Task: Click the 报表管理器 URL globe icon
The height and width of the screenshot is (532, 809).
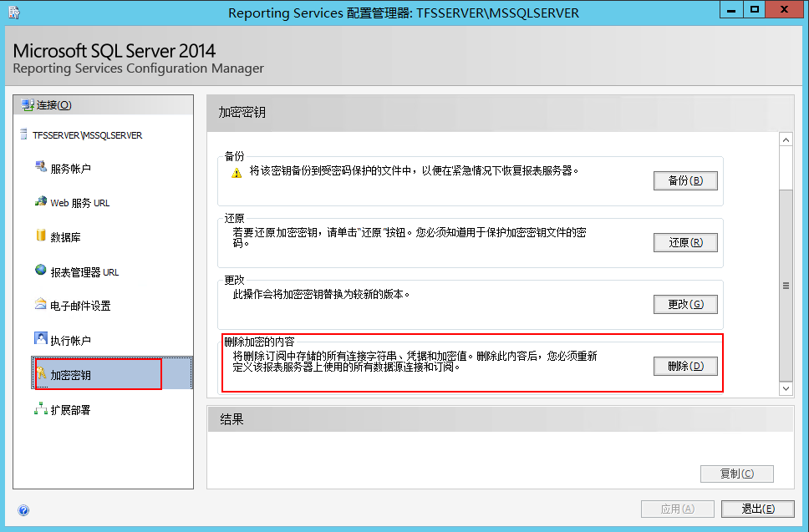Action: point(41,270)
